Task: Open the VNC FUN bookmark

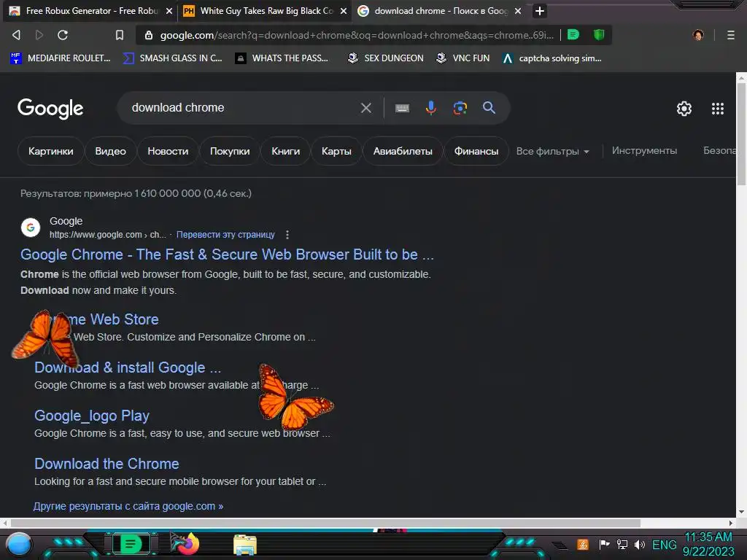Action: click(463, 58)
